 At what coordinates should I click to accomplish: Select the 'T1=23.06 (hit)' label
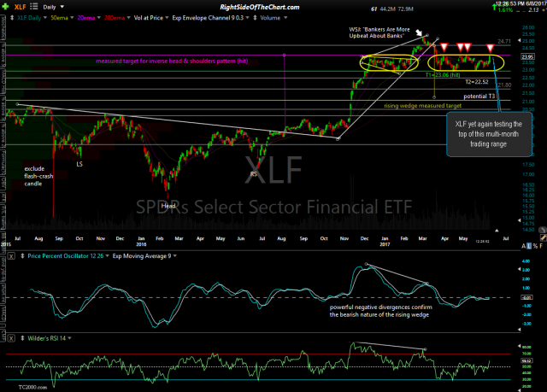point(443,75)
